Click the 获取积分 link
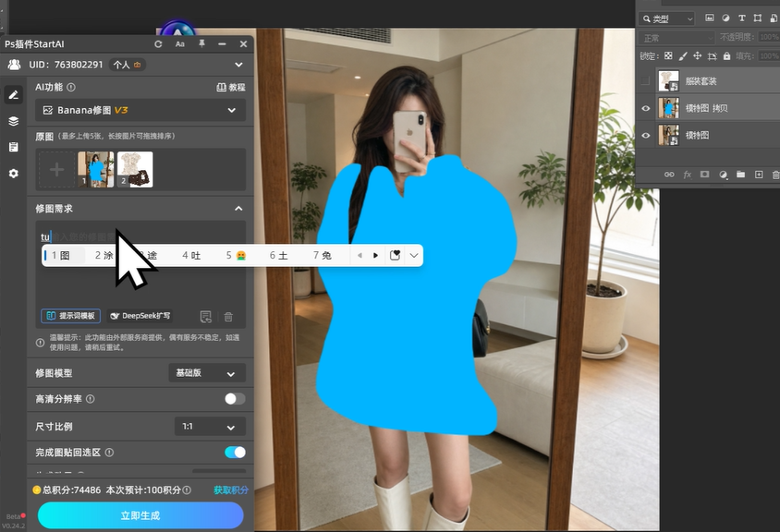The height and width of the screenshot is (532, 780). point(231,490)
